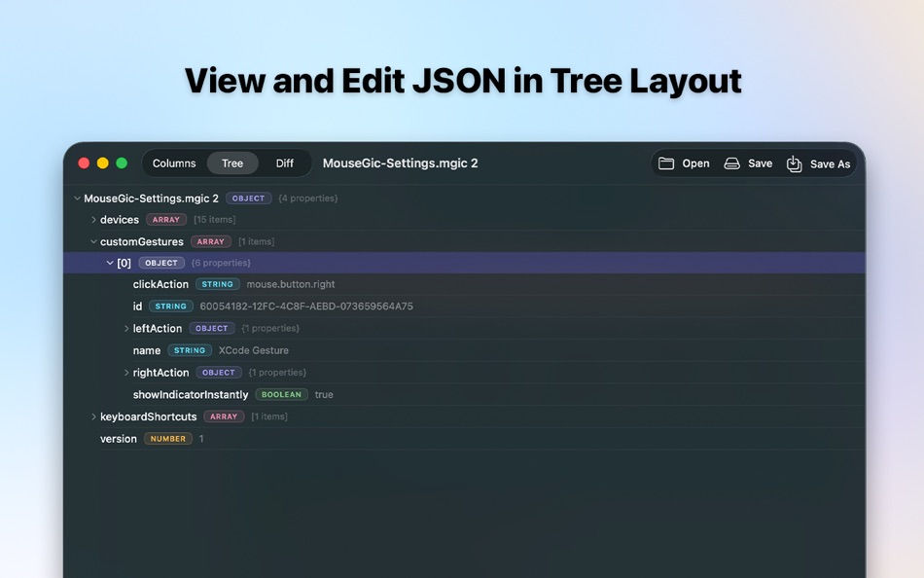Click the ARRAY badge next to devices
The image size is (924, 578).
point(165,219)
